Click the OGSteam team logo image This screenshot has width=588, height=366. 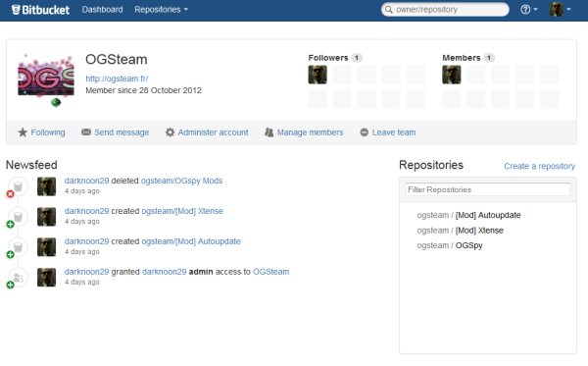tap(46, 79)
